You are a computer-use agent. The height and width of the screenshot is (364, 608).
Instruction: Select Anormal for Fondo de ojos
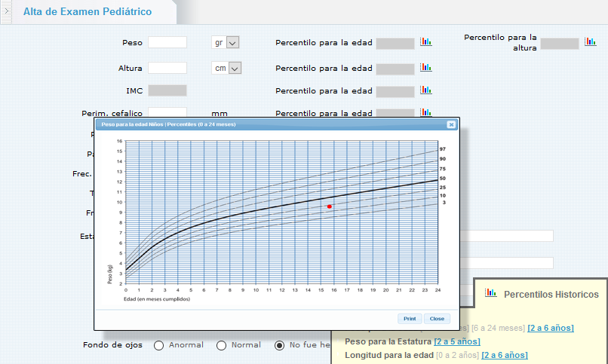tap(159, 345)
